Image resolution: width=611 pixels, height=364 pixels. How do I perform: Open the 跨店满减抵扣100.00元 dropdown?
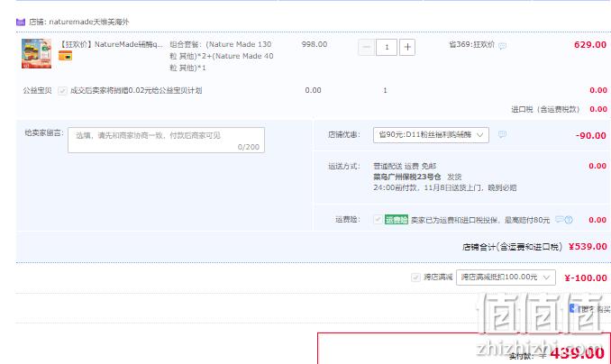pyautogui.click(x=506, y=278)
